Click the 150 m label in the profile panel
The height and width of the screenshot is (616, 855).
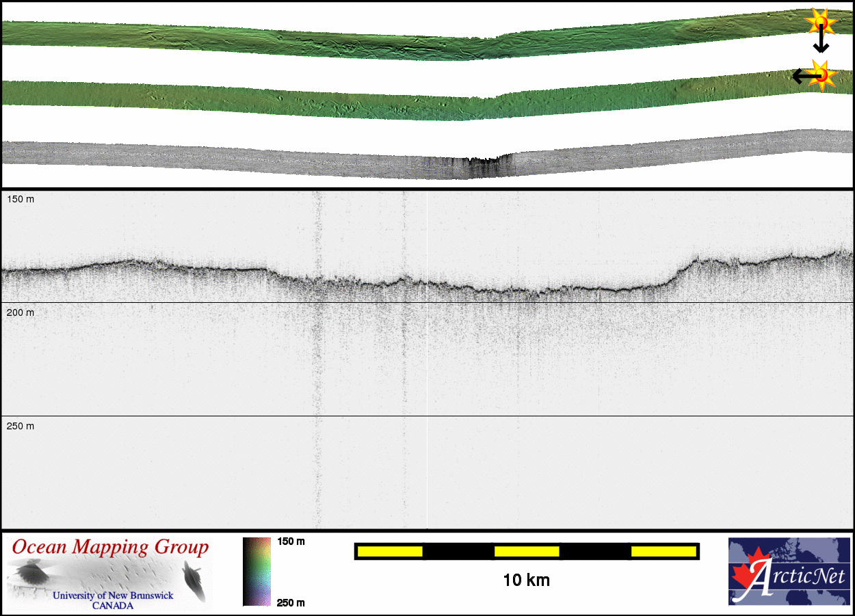tap(20, 199)
